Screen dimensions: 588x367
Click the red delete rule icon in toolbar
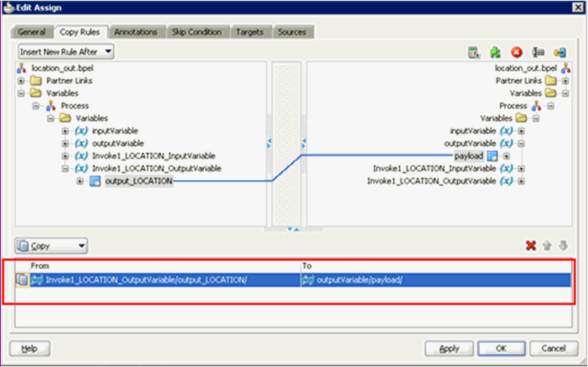coord(517,52)
